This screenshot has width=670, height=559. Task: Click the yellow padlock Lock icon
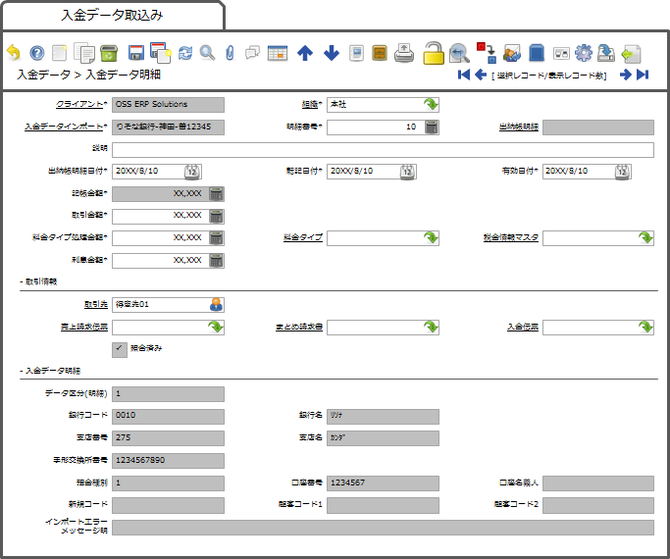click(x=433, y=53)
